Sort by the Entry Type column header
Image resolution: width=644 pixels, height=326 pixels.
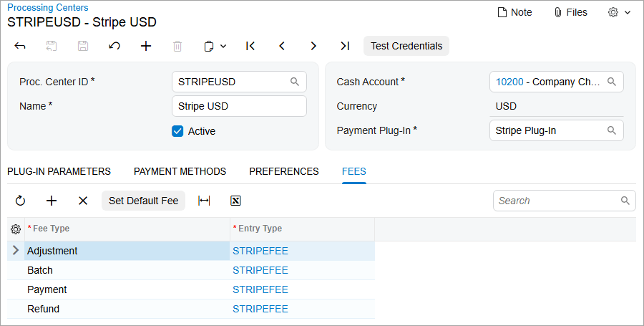click(x=302, y=229)
